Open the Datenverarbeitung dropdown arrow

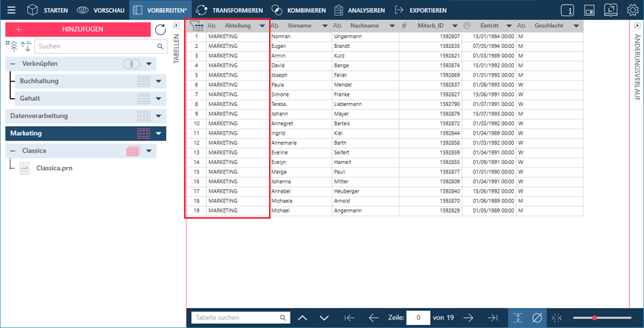(x=159, y=116)
